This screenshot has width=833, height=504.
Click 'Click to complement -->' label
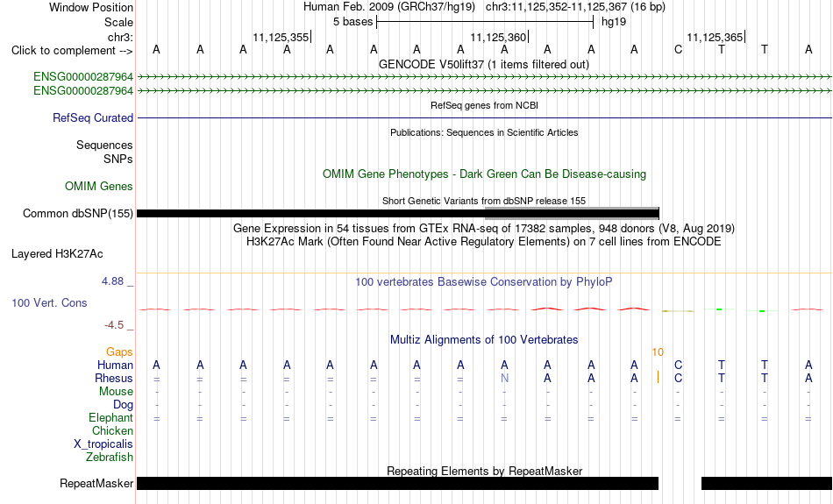click(x=72, y=51)
